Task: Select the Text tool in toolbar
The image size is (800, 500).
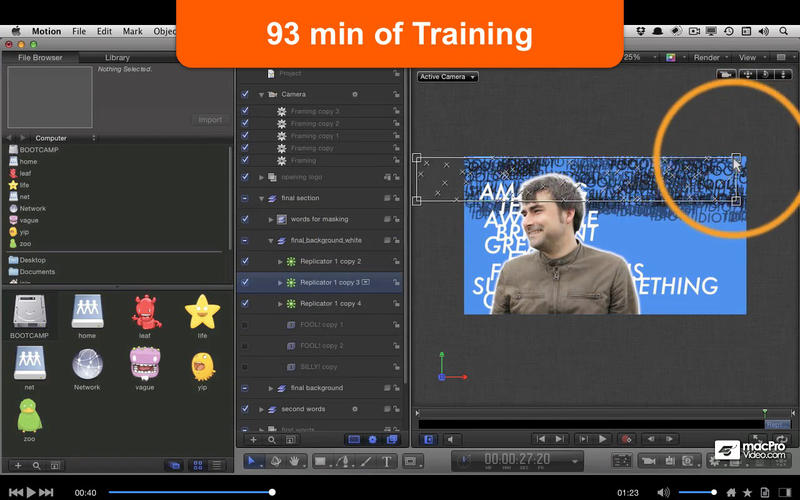Action: pyautogui.click(x=386, y=461)
